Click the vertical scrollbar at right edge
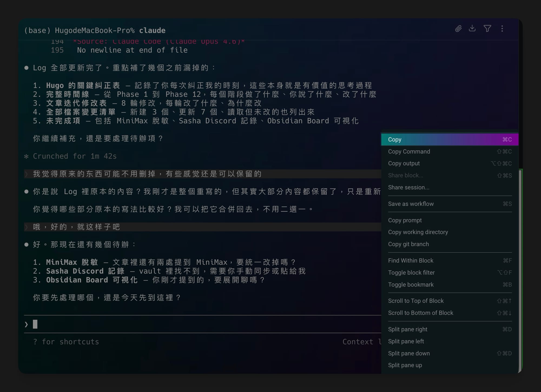This screenshot has width=541, height=392. point(520,270)
